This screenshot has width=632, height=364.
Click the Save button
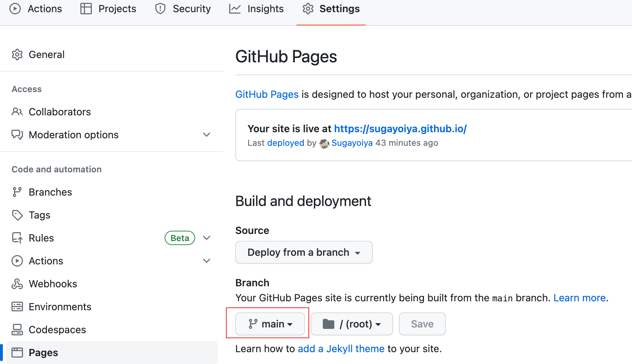coord(422,324)
